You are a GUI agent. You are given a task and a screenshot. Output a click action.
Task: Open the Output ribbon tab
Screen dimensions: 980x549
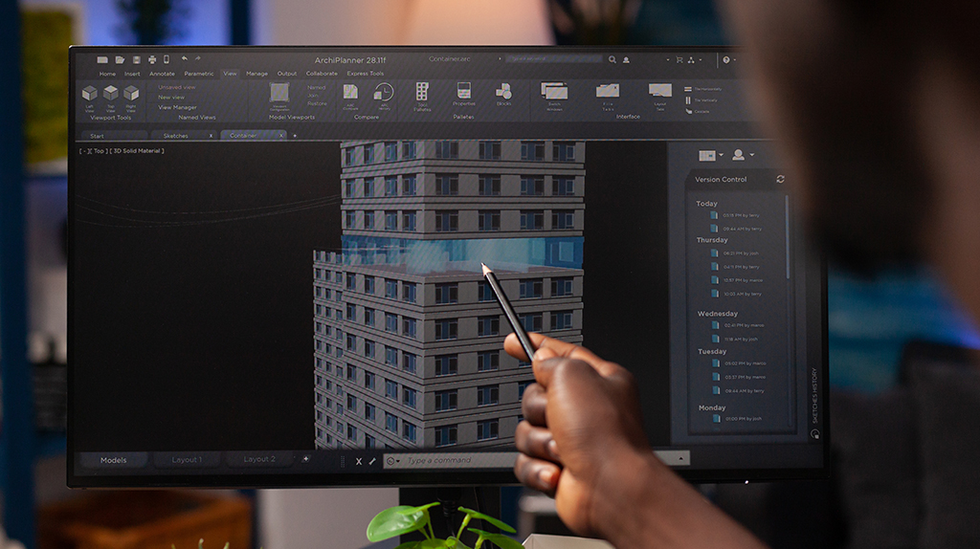[x=287, y=74]
